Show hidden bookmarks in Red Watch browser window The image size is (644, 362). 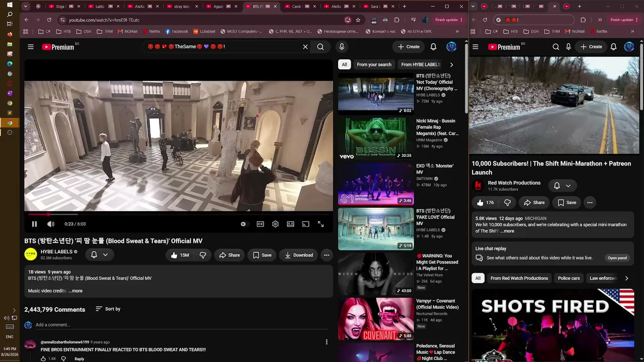[632, 32]
